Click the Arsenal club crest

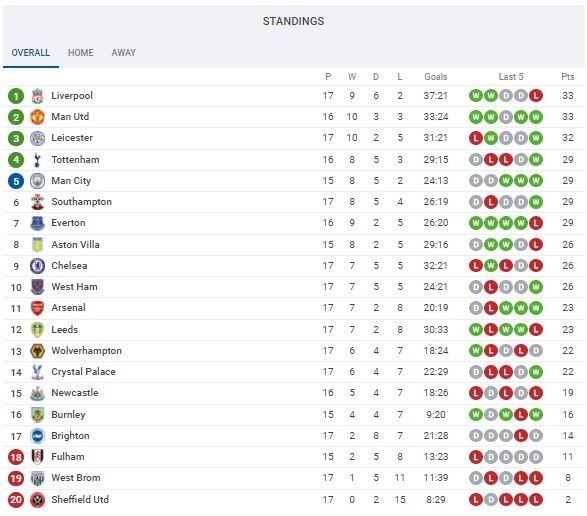pyautogui.click(x=37, y=308)
